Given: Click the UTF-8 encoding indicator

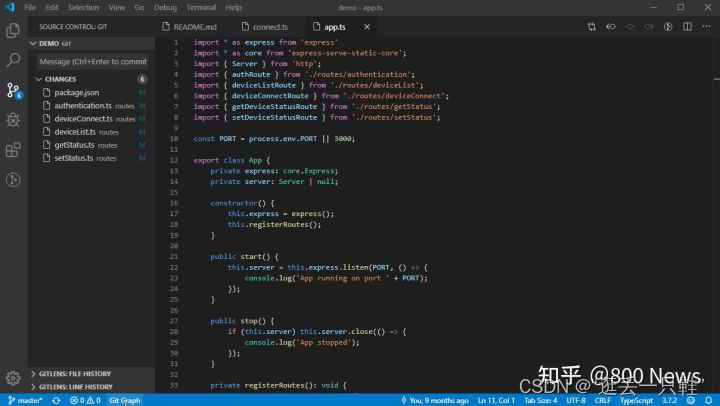Looking at the screenshot, I should [x=576, y=400].
